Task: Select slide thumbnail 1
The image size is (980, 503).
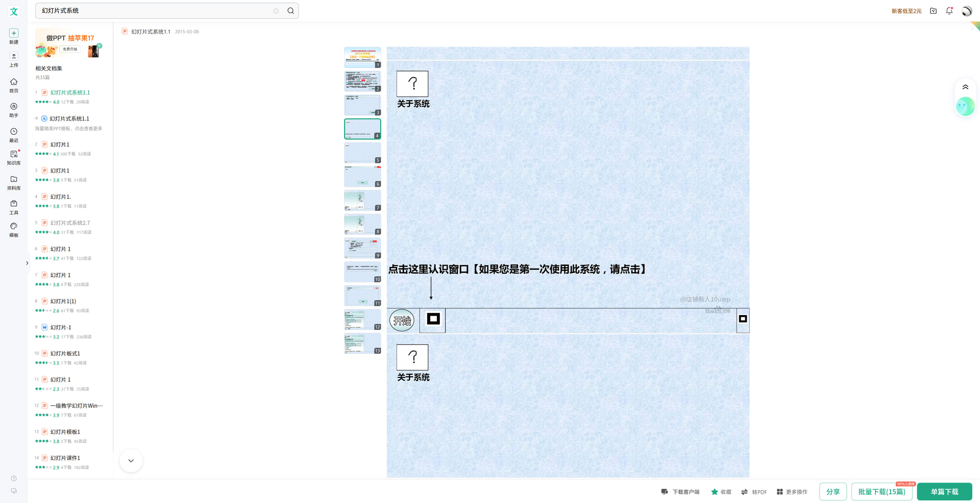Action: 362,57
